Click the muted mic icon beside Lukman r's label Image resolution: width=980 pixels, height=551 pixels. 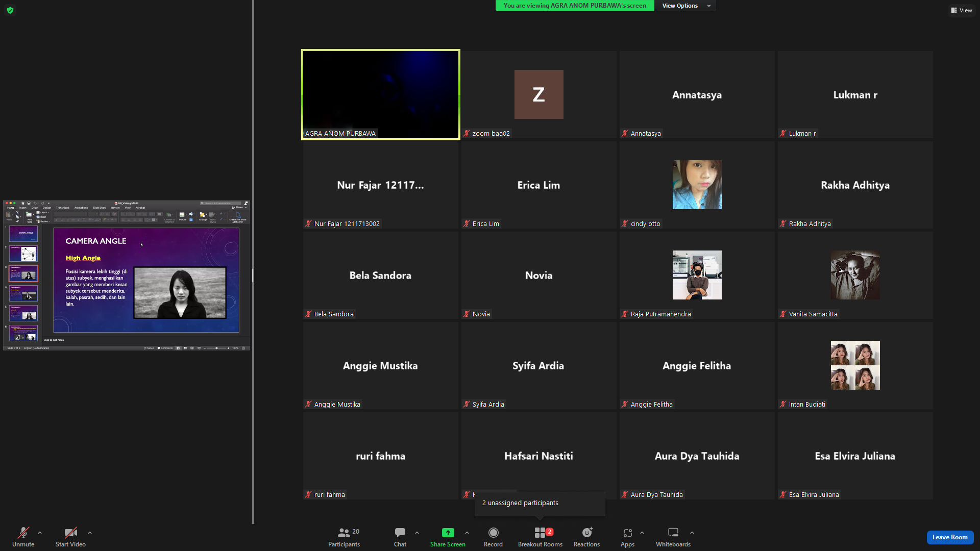tap(783, 134)
